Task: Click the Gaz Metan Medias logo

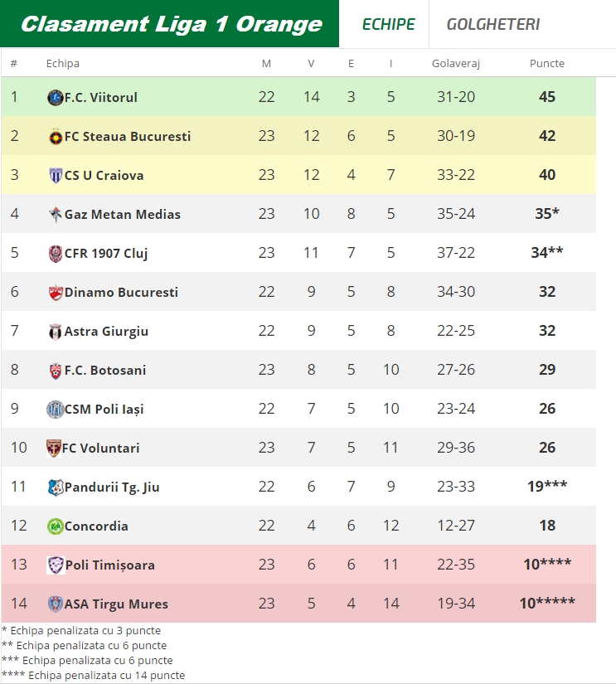Action: coord(56,214)
